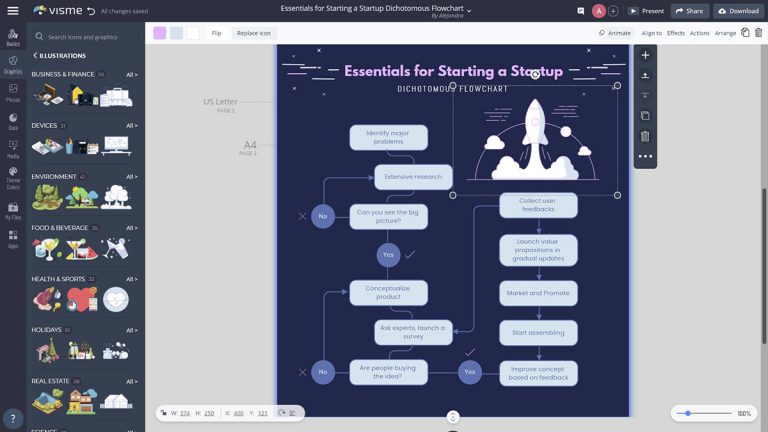Screen dimensions: 768x432
Task: Open the help question mark button
Action: point(13,419)
